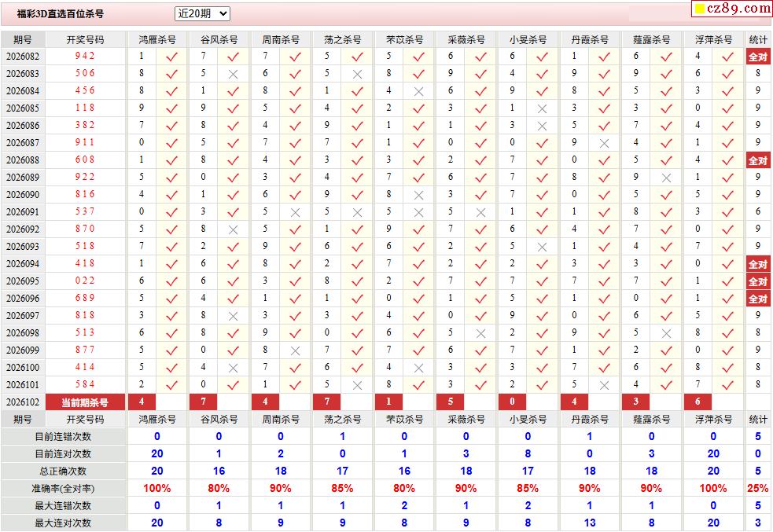Select the 鸿雁杀号 column header at top

point(157,39)
